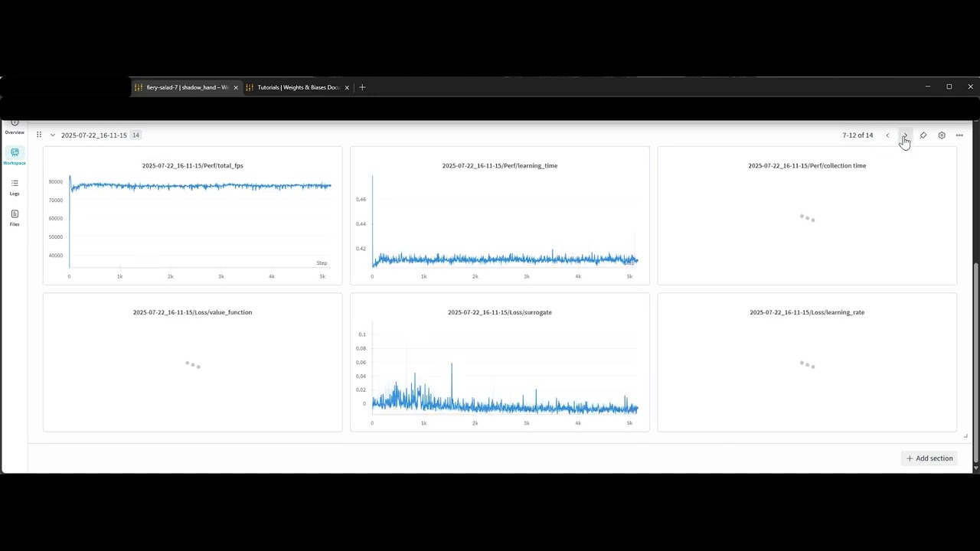Screen dimensions: 980x551
Task: Click the Perf/collection time panel title
Action: tap(807, 165)
